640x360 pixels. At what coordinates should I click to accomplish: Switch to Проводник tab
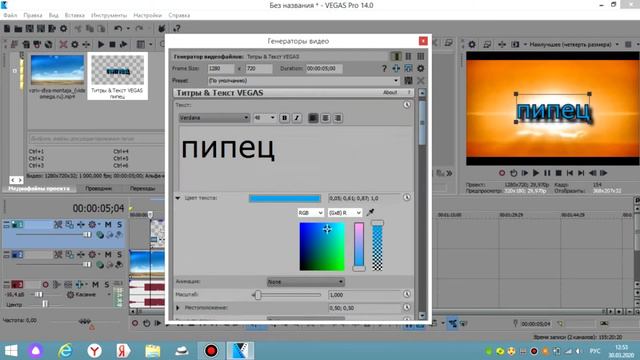coord(98,189)
